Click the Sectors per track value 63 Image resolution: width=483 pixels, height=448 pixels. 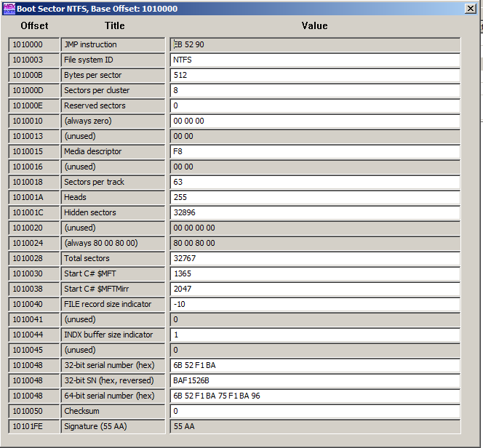315,182
